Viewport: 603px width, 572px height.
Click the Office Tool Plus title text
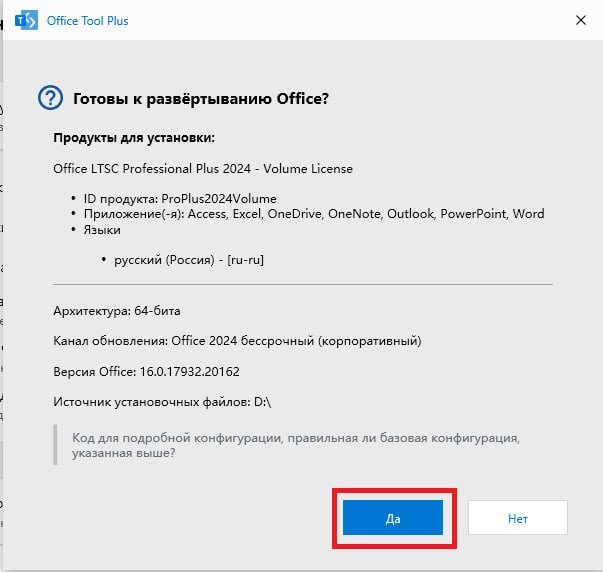click(87, 21)
